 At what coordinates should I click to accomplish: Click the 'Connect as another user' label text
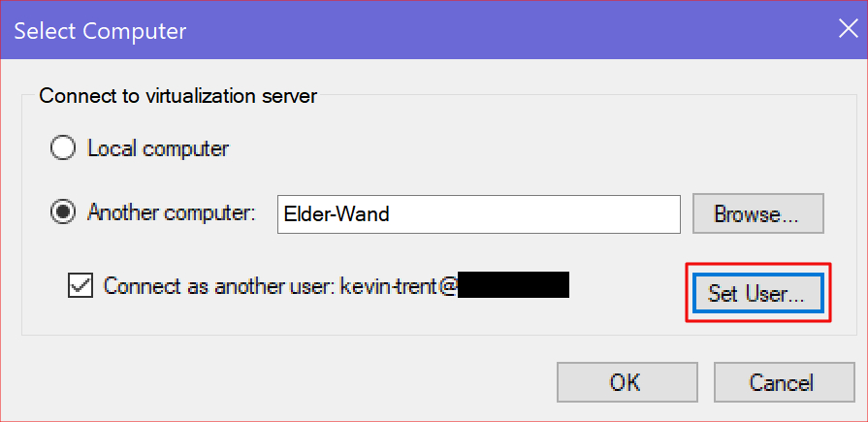pyautogui.click(x=219, y=286)
